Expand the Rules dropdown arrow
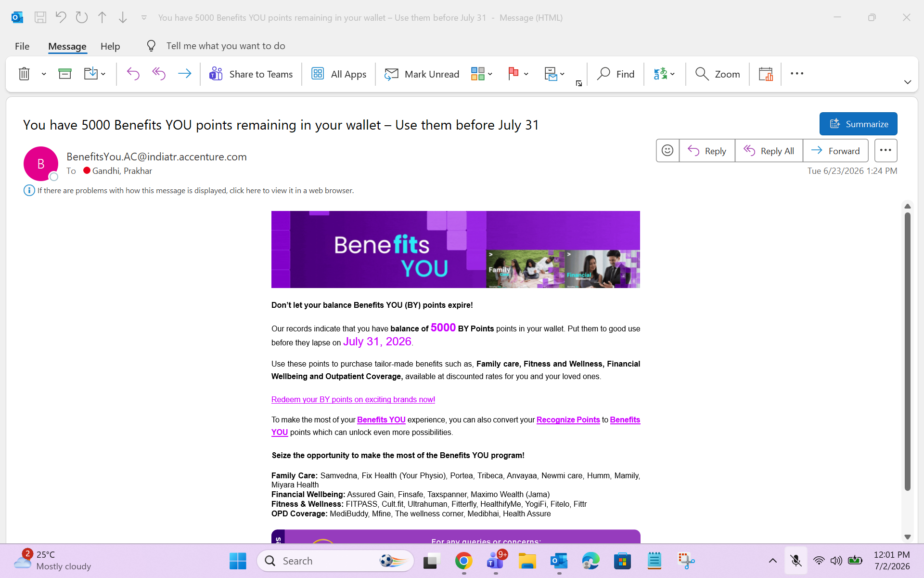 [563, 74]
